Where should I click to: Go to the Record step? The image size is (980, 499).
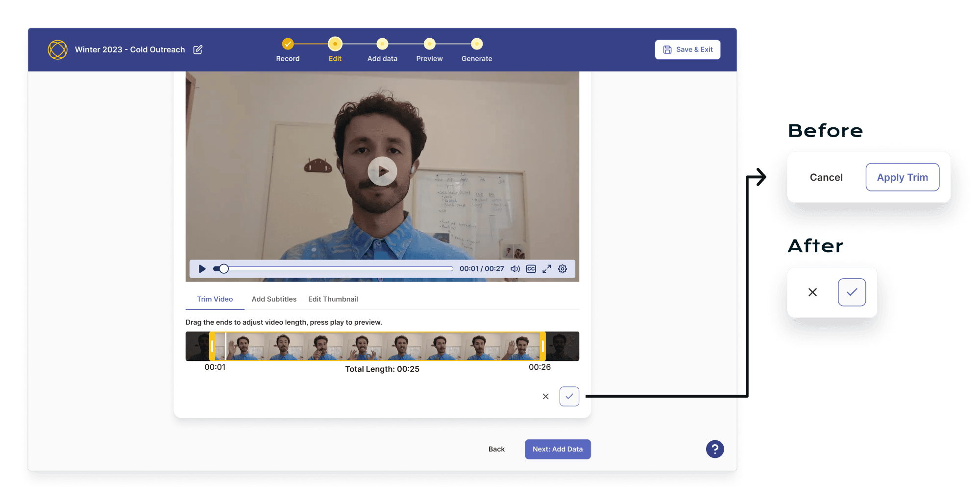tap(288, 50)
